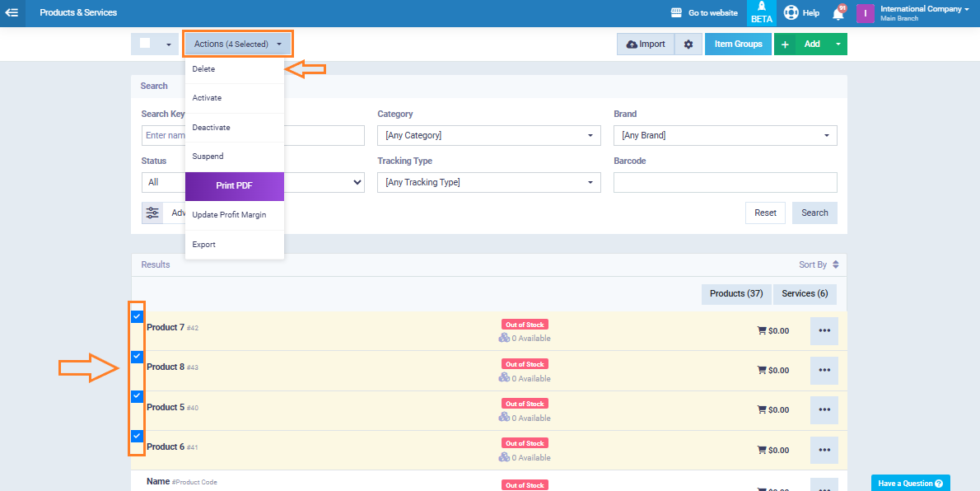Screen dimensions: 980x491
Task: Click the Search button
Action: tap(814, 213)
